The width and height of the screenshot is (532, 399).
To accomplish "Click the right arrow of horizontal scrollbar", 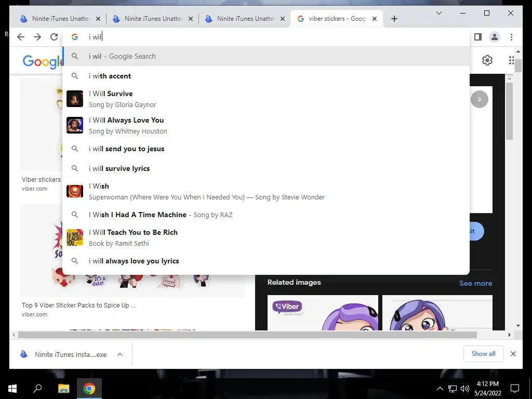I will (509, 335).
